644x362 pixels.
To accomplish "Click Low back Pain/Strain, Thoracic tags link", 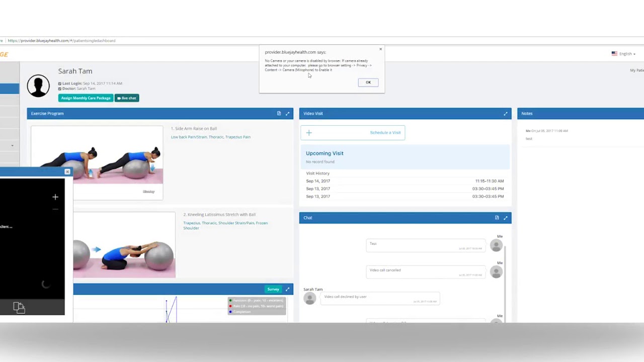I will [211, 137].
